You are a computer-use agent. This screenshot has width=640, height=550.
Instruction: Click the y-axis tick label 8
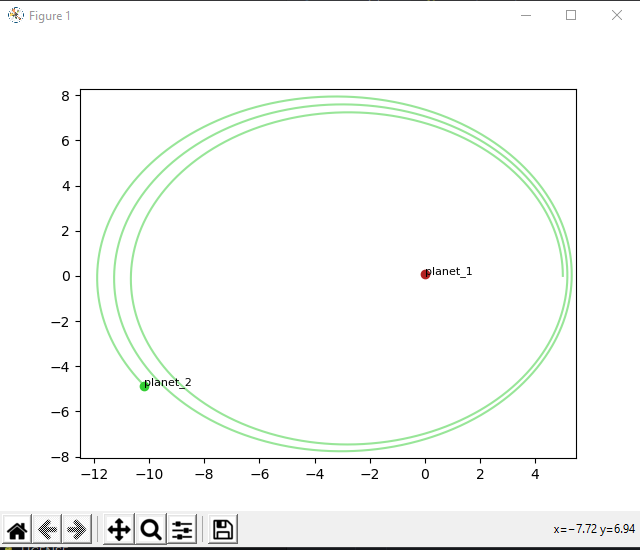tap(65, 96)
